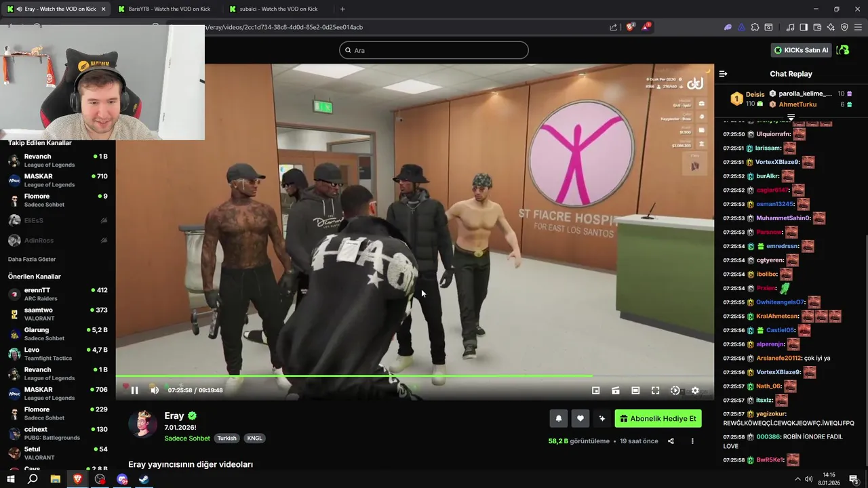The width and height of the screenshot is (868, 488).
Task: Follow Eray with the heart button
Action: point(580,419)
